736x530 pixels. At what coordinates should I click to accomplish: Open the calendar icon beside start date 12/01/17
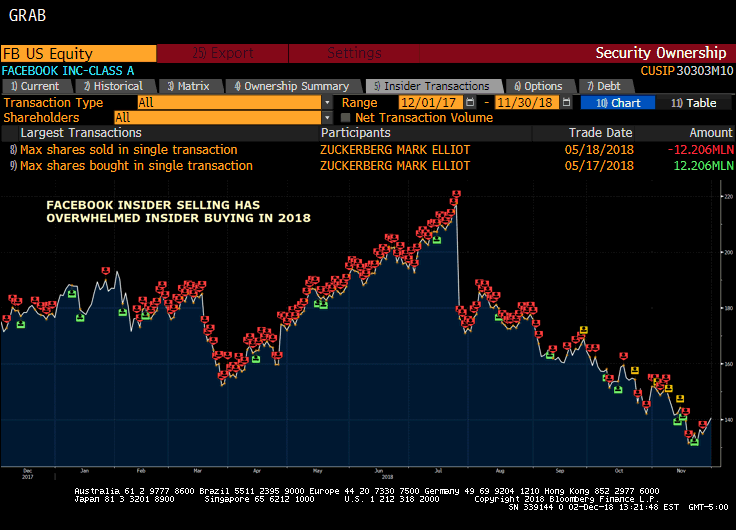point(470,102)
